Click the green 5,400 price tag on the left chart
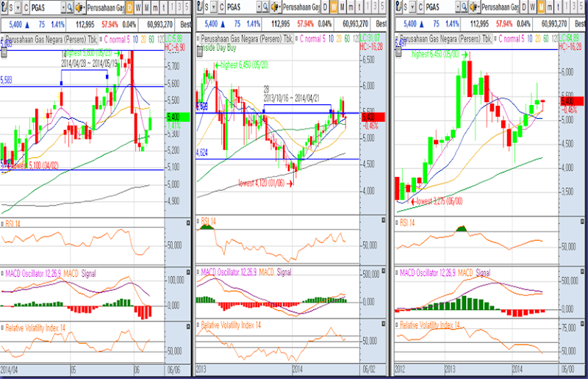This screenshot has width=588, height=379. click(178, 118)
